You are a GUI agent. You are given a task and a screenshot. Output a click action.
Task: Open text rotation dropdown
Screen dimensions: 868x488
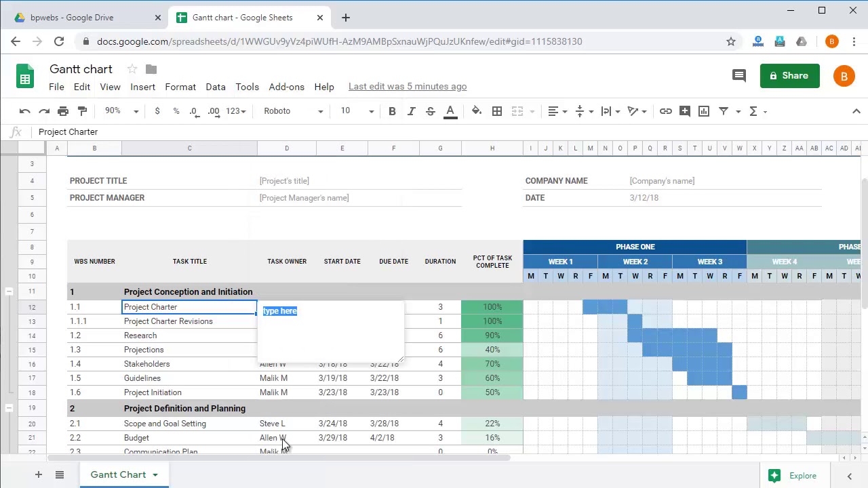pos(637,111)
